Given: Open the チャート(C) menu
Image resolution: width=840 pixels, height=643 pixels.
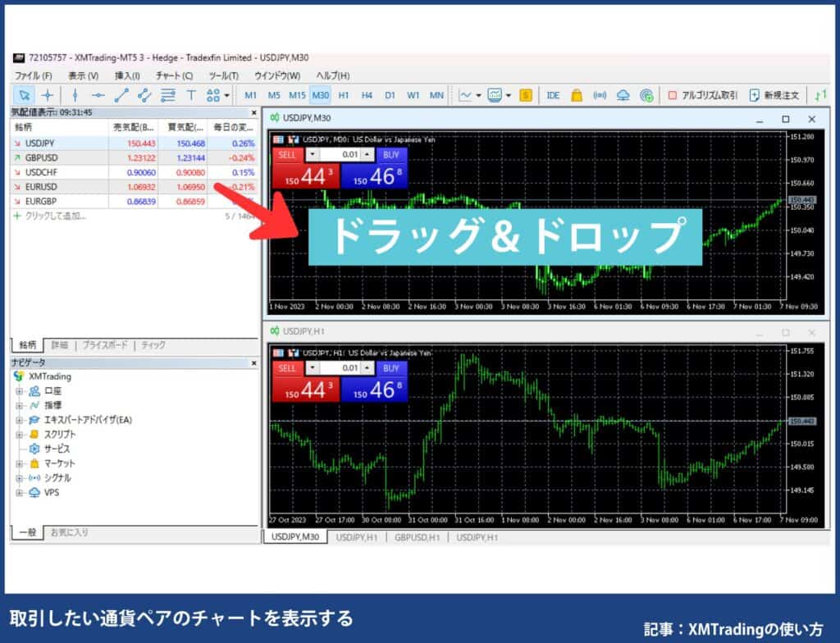Looking at the screenshot, I should pyautogui.click(x=174, y=75).
